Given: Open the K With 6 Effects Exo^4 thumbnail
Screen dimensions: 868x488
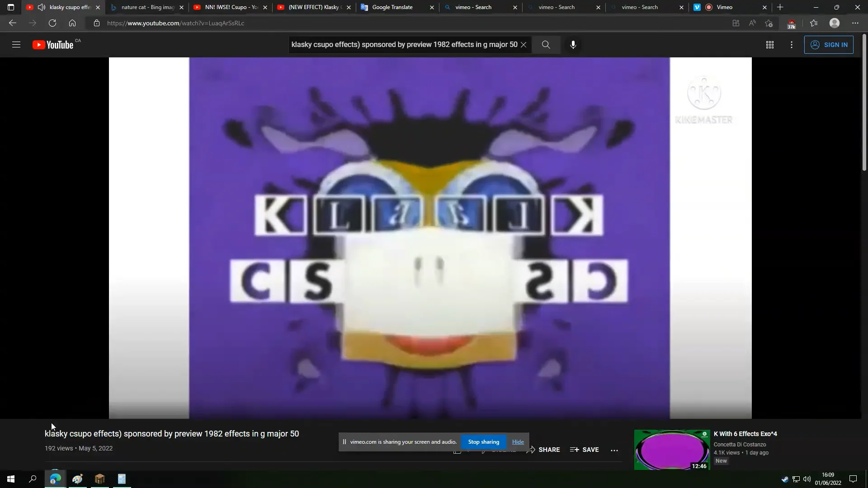Looking at the screenshot, I should pos(672,450).
